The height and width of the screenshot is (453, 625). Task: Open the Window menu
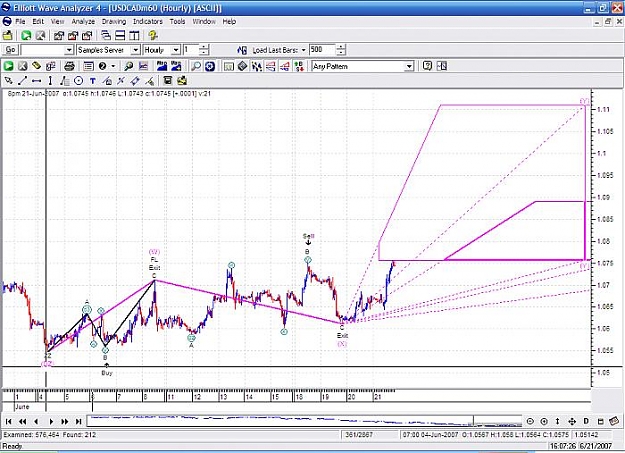click(204, 22)
